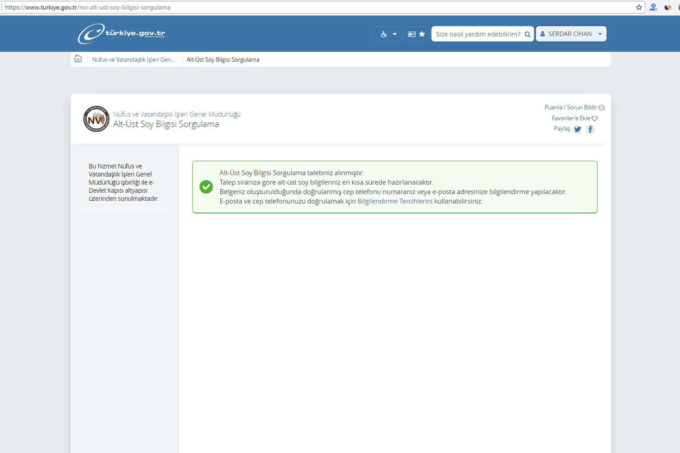The height and width of the screenshot is (453, 680).
Task: Click the search box 'Size nasıl yardım edebilirim?'
Action: pyautogui.click(x=476, y=34)
